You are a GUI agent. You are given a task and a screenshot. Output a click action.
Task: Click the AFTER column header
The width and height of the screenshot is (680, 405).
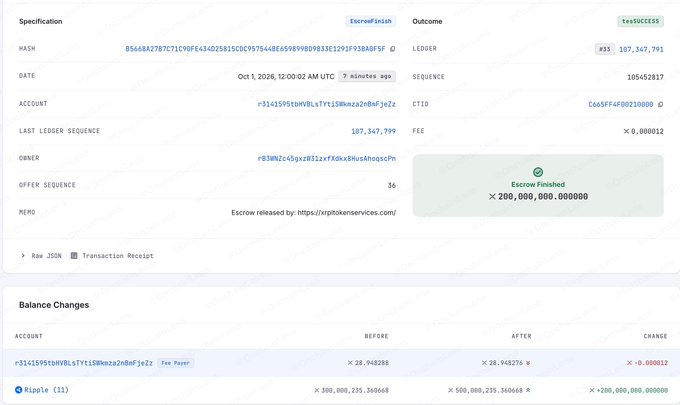[x=521, y=336]
